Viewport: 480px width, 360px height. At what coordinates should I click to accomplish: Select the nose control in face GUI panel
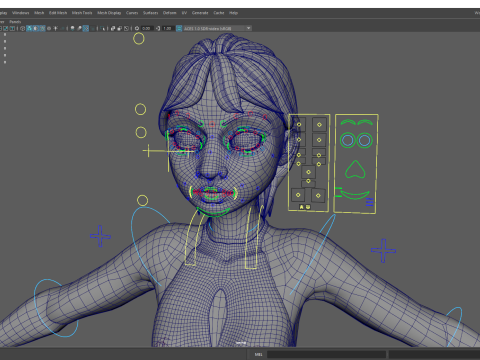point(355,169)
